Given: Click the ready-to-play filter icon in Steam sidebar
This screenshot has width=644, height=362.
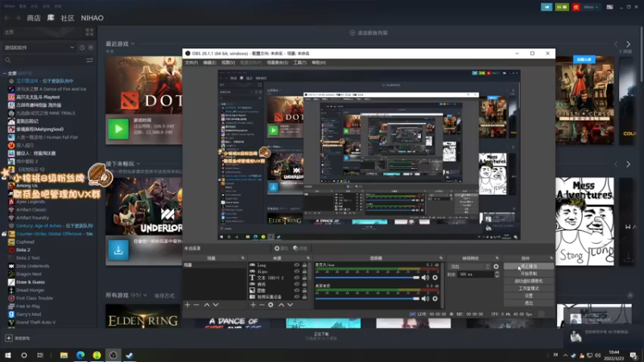Looking at the screenshot, I should coord(91,47).
